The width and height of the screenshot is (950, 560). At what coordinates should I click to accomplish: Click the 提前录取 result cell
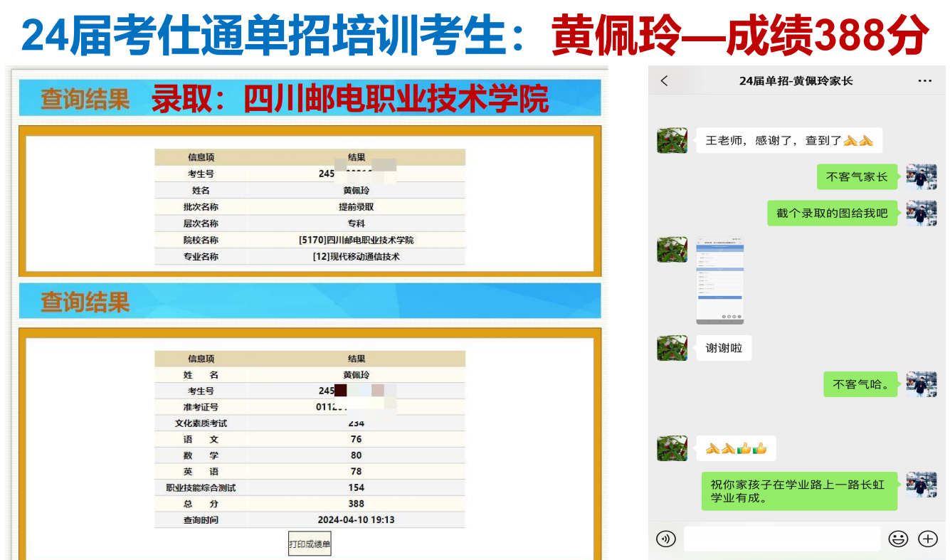[x=356, y=207]
